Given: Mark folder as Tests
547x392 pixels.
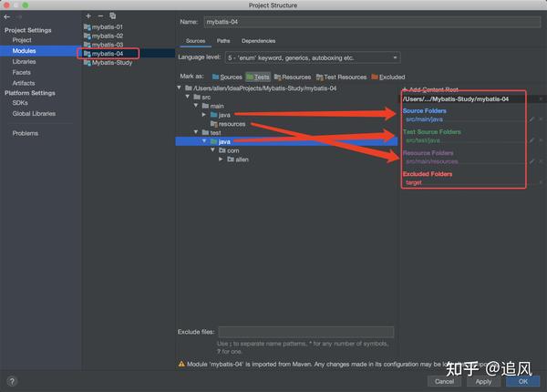Looking at the screenshot, I should 258,77.
